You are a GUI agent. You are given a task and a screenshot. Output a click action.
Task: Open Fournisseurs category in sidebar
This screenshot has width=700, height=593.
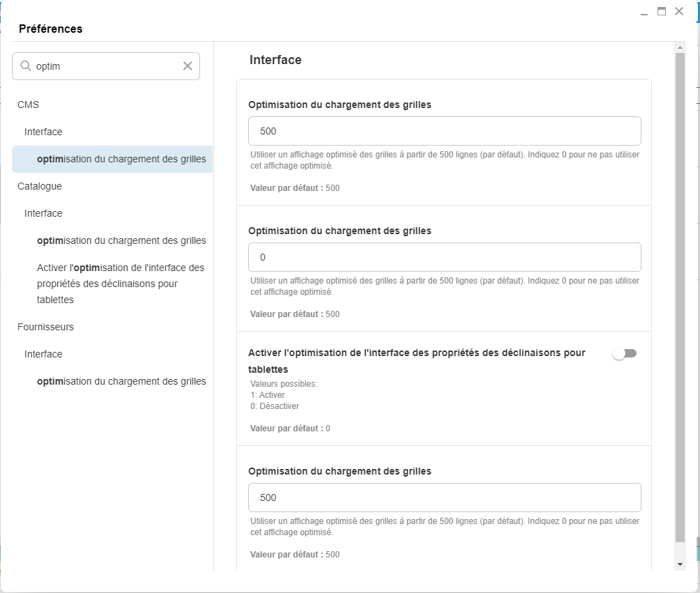tap(45, 327)
